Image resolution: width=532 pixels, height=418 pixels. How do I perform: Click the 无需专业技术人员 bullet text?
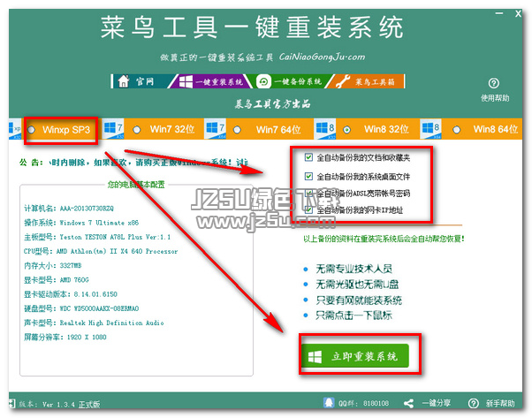353,269
